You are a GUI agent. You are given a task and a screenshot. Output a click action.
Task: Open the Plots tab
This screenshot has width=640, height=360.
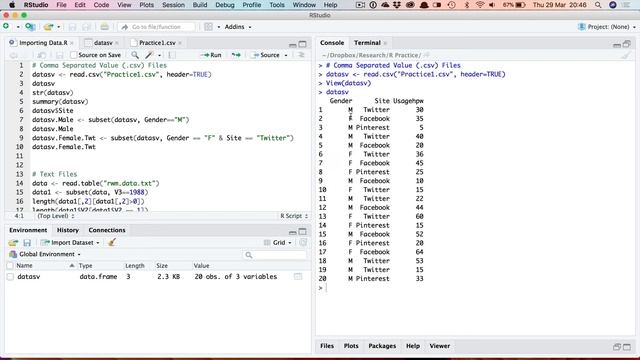(x=351, y=346)
